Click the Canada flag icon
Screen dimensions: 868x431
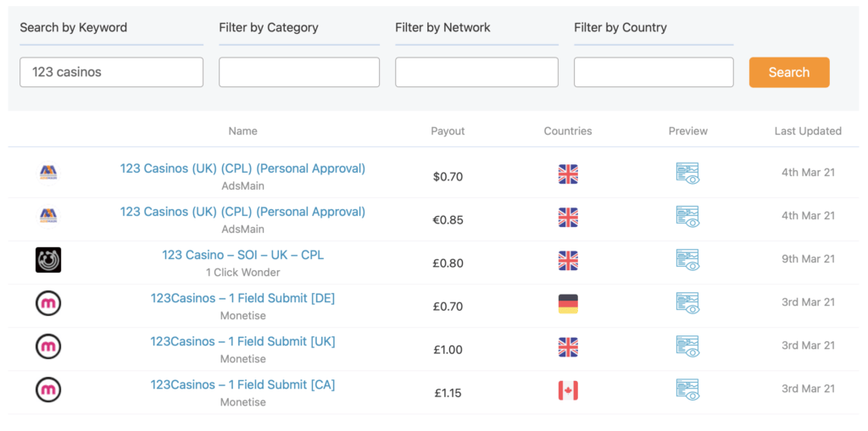pos(568,390)
